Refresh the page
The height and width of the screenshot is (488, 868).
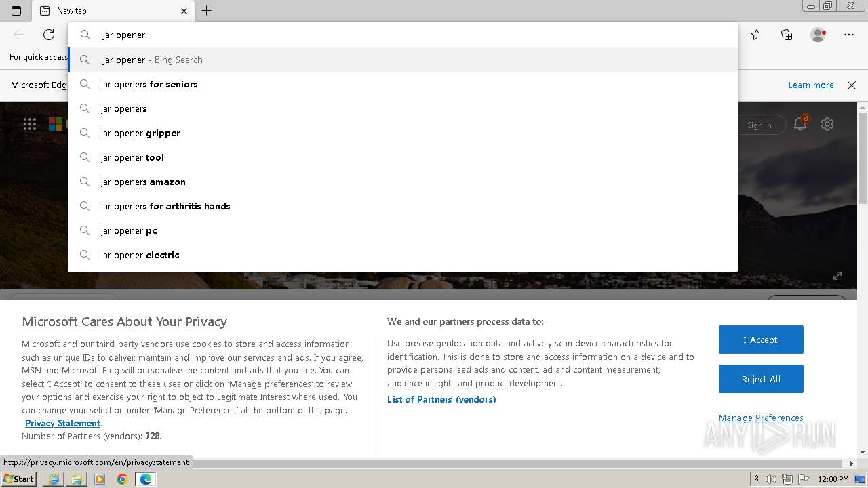click(49, 35)
